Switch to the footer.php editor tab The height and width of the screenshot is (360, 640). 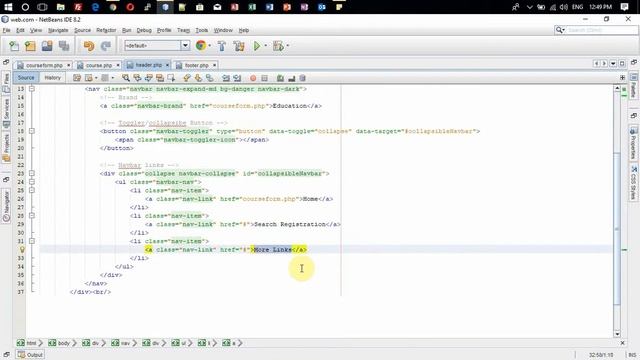[x=196, y=65]
